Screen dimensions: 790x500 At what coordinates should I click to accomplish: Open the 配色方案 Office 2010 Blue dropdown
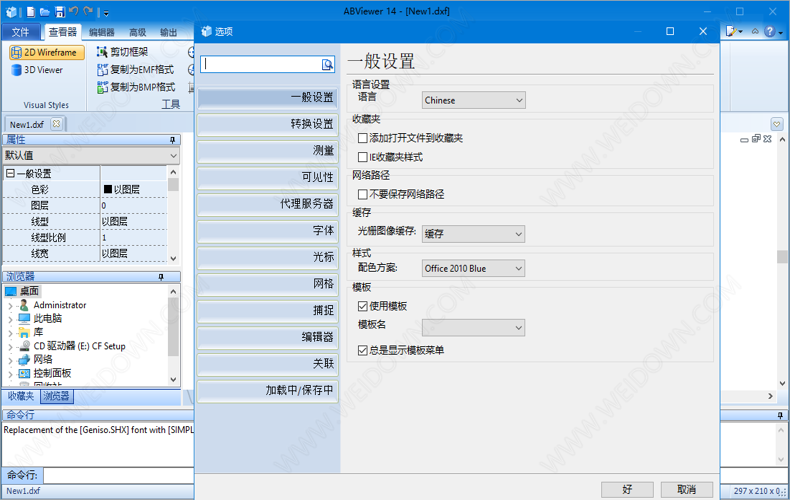click(x=473, y=268)
